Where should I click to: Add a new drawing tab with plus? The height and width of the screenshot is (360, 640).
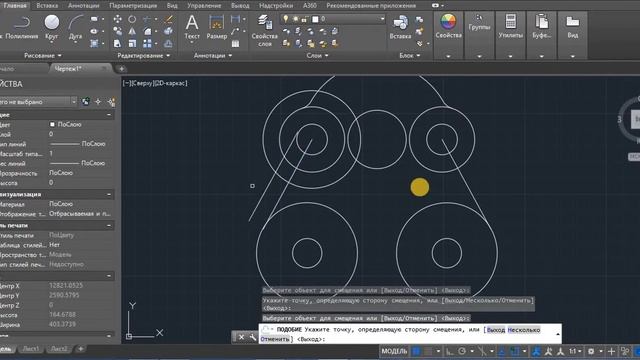click(121, 69)
